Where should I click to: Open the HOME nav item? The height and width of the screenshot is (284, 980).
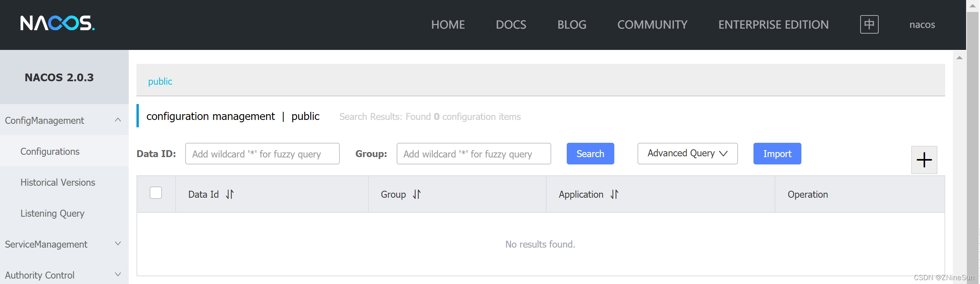(x=448, y=25)
